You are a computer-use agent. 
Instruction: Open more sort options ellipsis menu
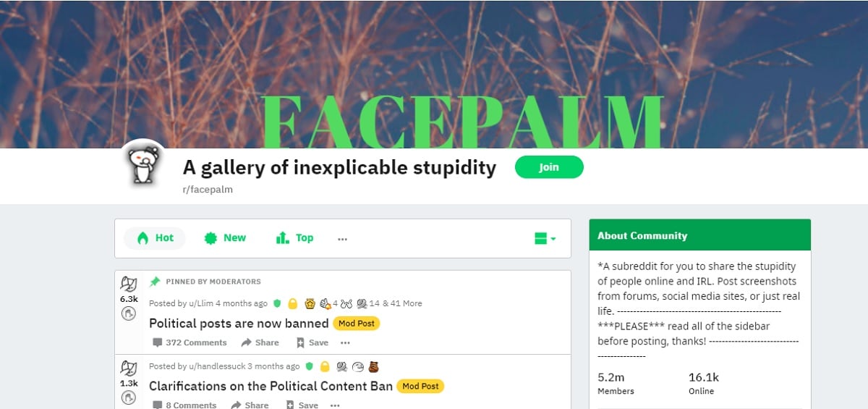pyautogui.click(x=343, y=238)
